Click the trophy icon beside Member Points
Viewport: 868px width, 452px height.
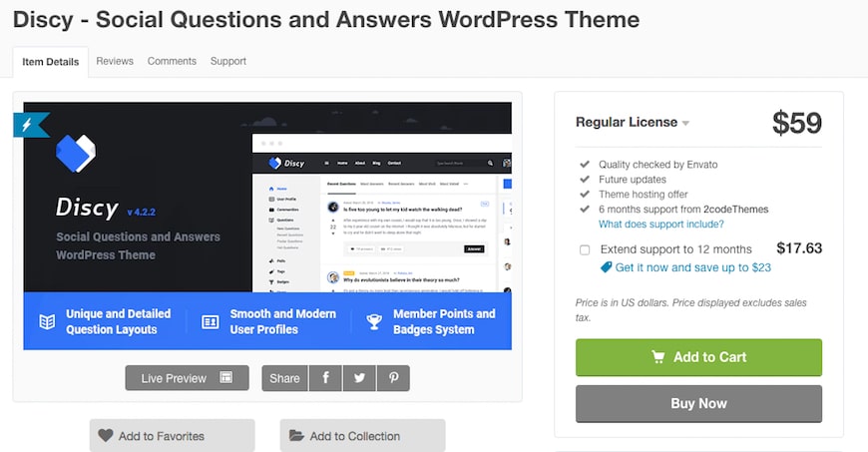pos(374,321)
